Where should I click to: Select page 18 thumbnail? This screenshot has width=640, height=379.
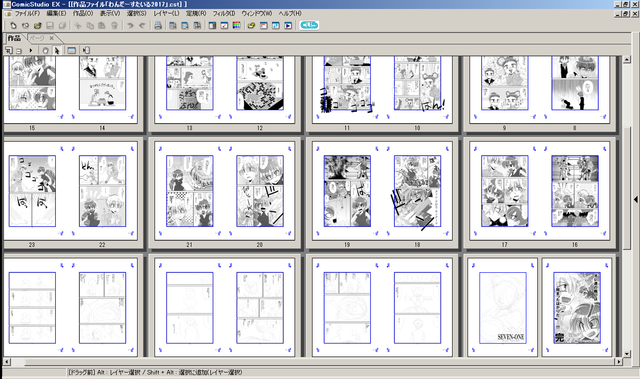[x=417, y=191]
